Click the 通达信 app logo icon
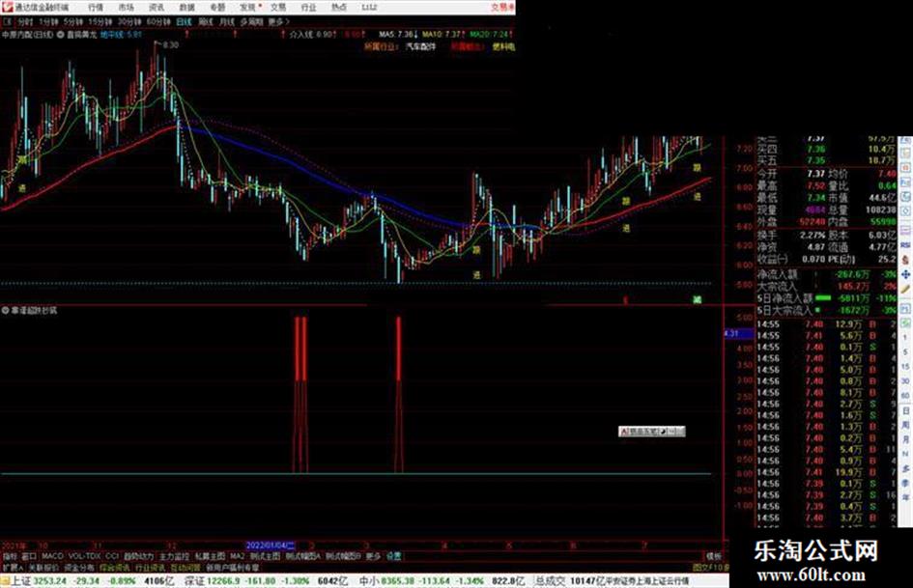 7,7
